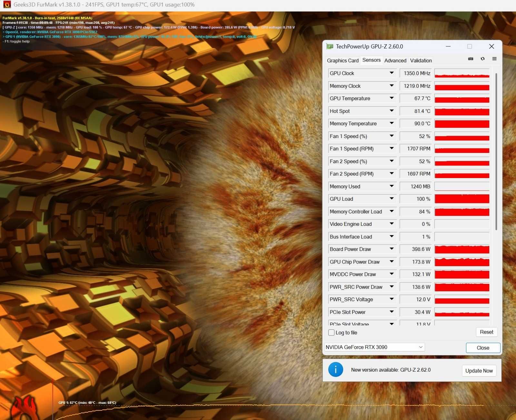Open the PWR_SRC Voltage dropdown
This screenshot has height=420, width=516.
(392, 299)
